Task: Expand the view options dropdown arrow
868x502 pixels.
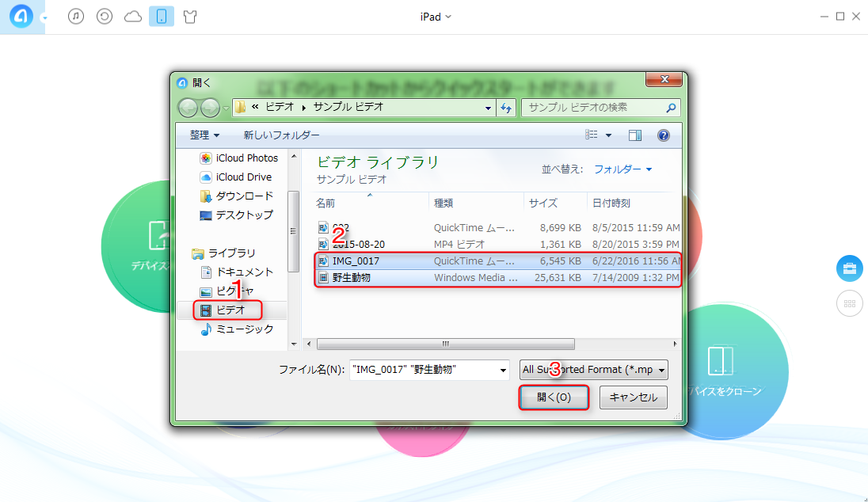Action: [x=608, y=135]
